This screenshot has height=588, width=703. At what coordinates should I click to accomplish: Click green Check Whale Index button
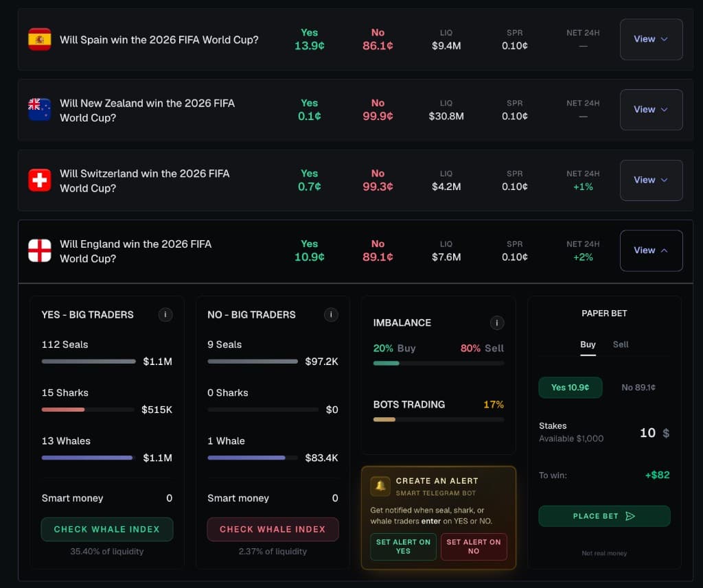[106, 529]
